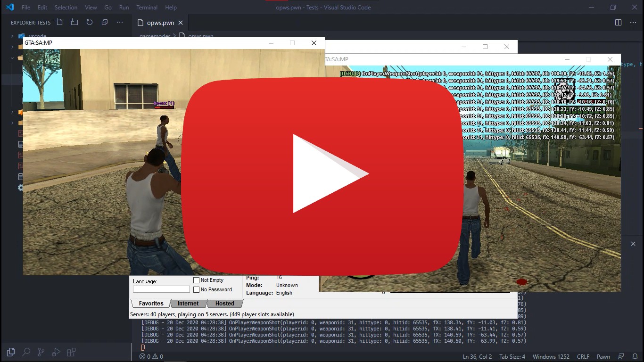
Task: Split the editor using the layout icon
Action: tap(618, 22)
